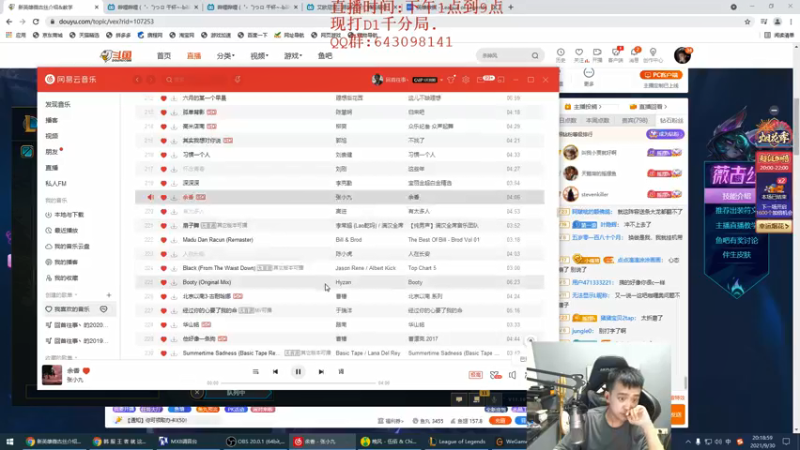Select 播客 in the sidebar
800x450 pixels.
[52, 120]
